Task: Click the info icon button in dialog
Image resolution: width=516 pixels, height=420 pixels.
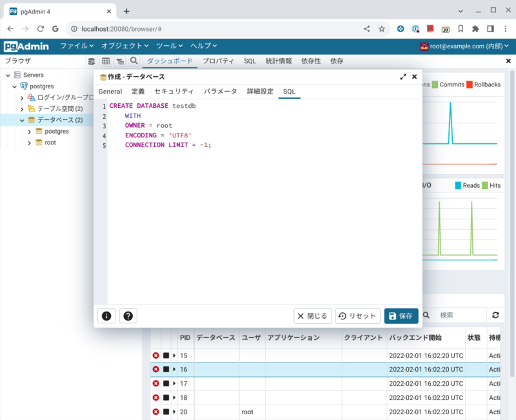Action: [106, 316]
